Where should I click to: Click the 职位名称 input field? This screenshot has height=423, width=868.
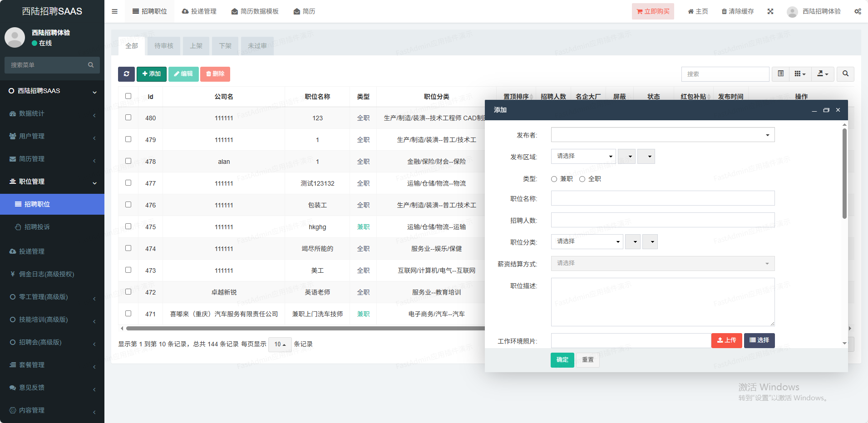point(662,198)
